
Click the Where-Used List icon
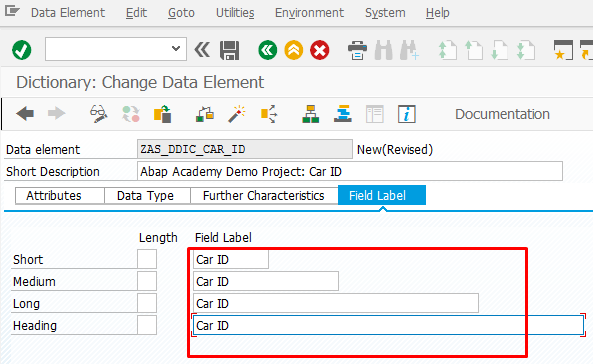point(269,114)
